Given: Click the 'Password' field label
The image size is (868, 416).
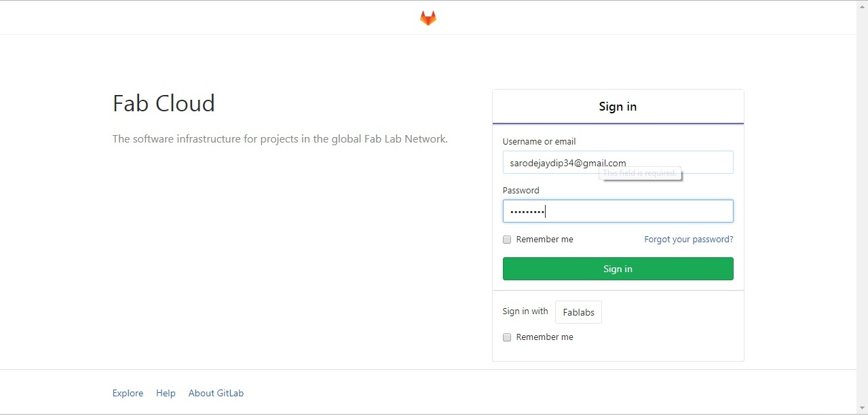Looking at the screenshot, I should 521,191.
